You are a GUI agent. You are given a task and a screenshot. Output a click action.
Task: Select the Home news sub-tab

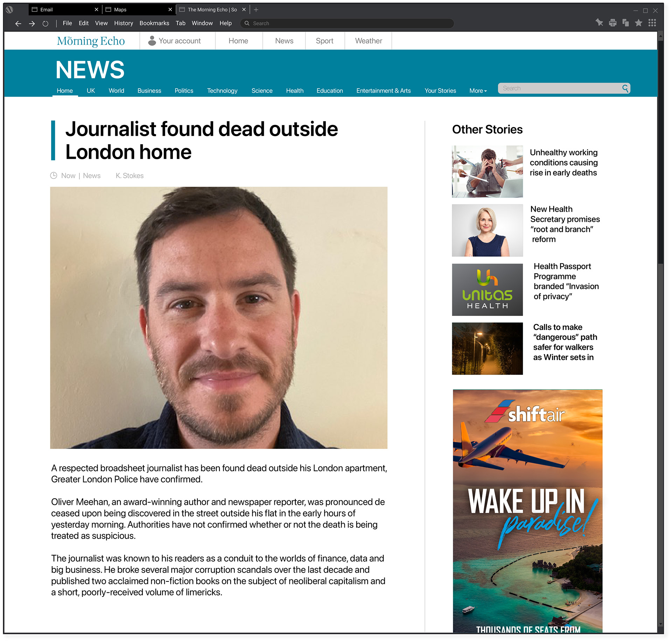[65, 91]
